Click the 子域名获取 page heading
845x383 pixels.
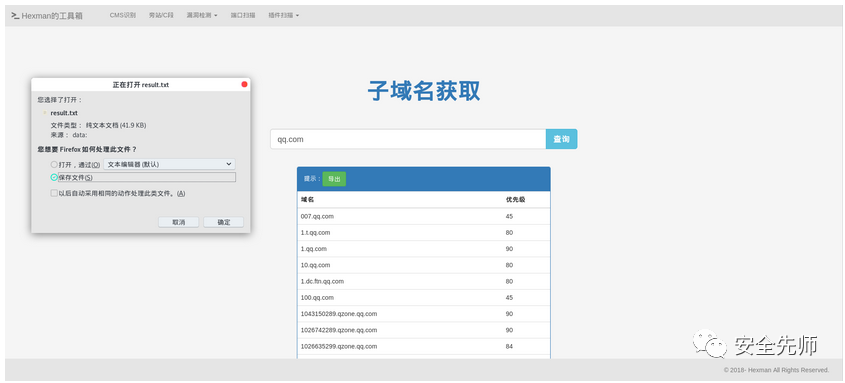424,91
